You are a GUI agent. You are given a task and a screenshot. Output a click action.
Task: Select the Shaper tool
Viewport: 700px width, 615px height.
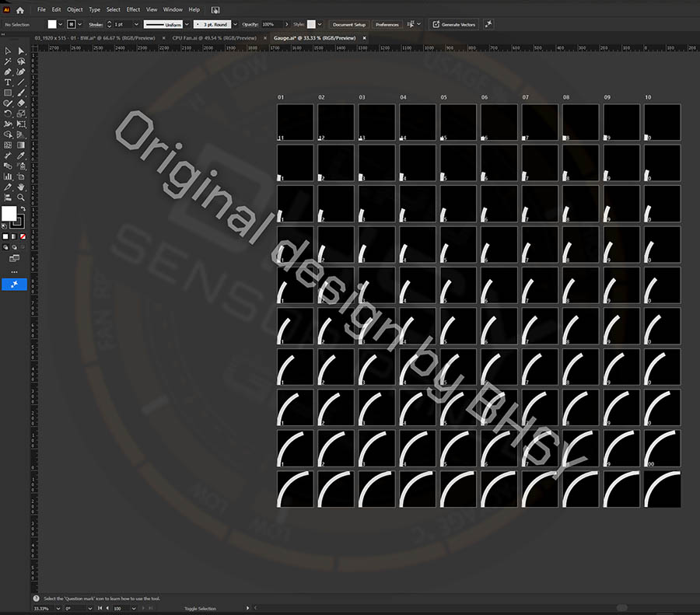(x=8, y=103)
